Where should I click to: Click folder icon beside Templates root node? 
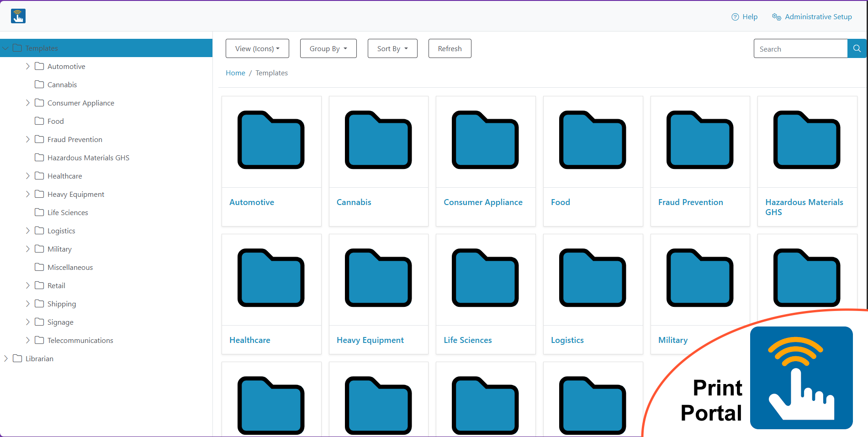pos(18,48)
